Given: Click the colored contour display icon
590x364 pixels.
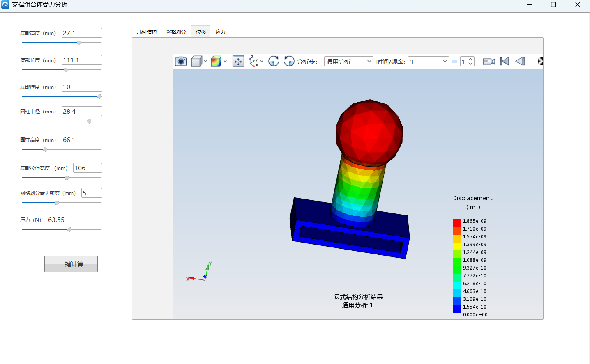Looking at the screenshot, I should (x=216, y=62).
